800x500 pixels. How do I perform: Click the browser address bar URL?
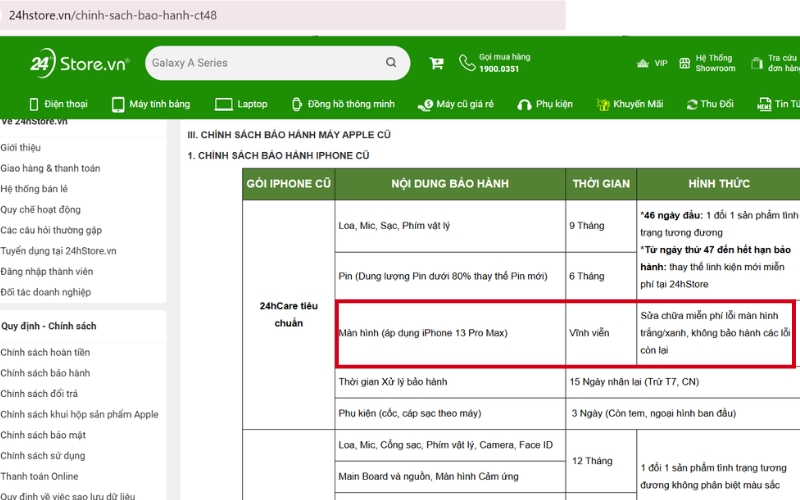coord(113,15)
